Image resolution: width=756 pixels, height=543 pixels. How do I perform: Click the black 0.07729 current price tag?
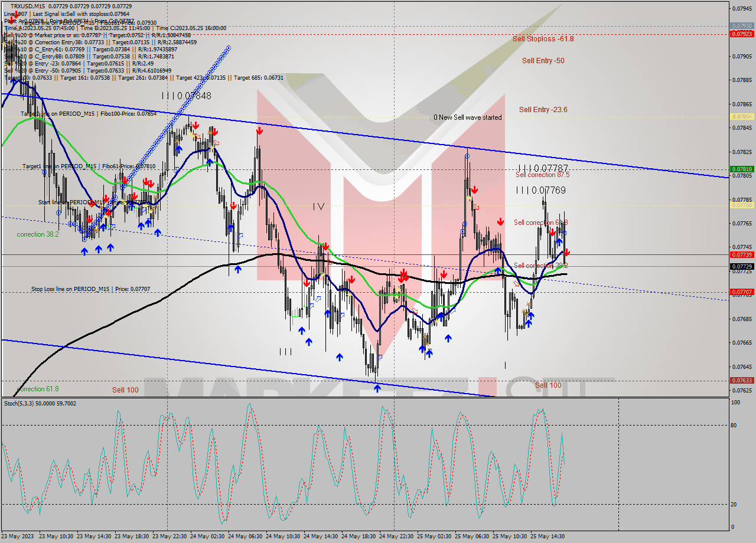pos(741,267)
